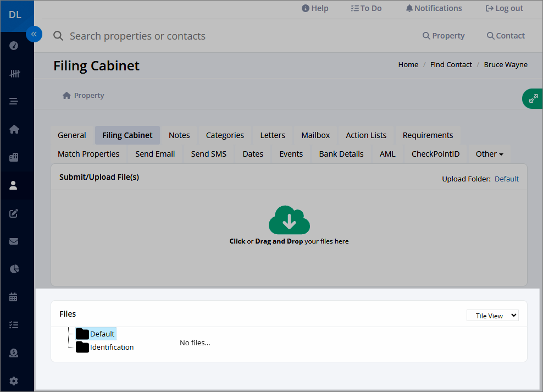This screenshot has height=392, width=543.
Task: Click the Default upload folder link
Action: 506,179
